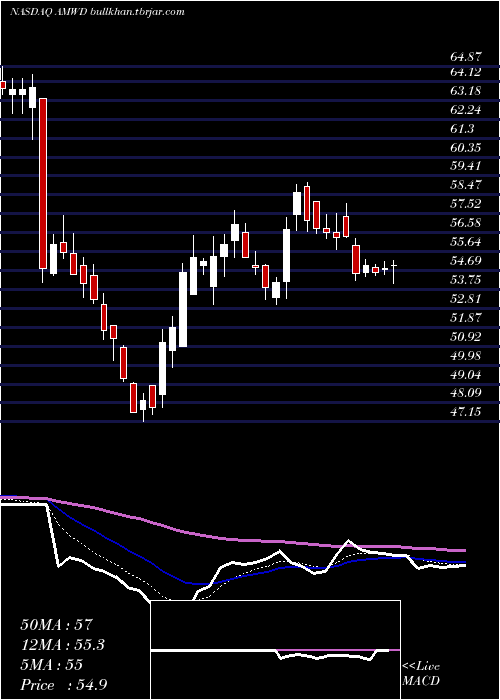This screenshot has height=700, width=500.
Task: Select the 64.12 price axis label
Action: coord(466,72)
